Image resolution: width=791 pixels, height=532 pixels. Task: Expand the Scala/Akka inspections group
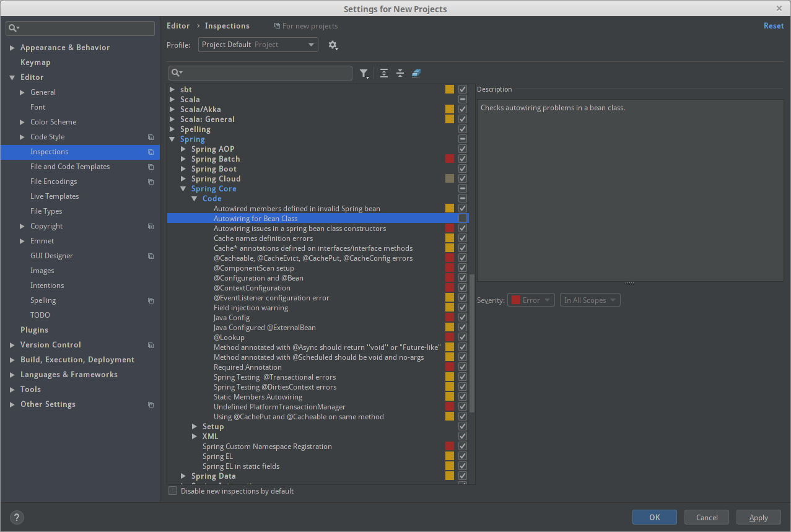[x=172, y=110]
